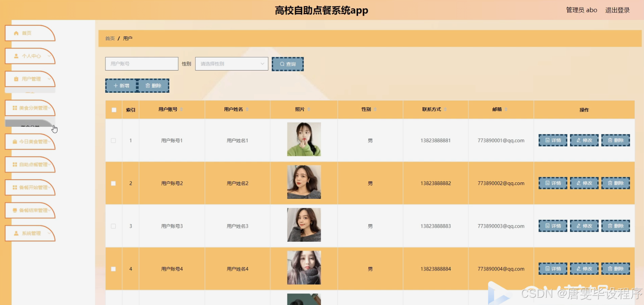Expand 备餐开始管理 menu chevron

(49, 187)
